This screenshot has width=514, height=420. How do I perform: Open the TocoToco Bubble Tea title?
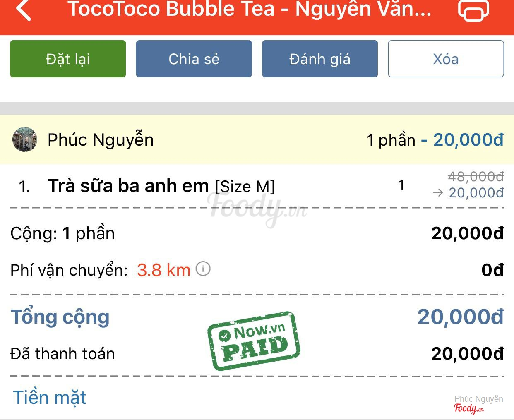coord(250,9)
